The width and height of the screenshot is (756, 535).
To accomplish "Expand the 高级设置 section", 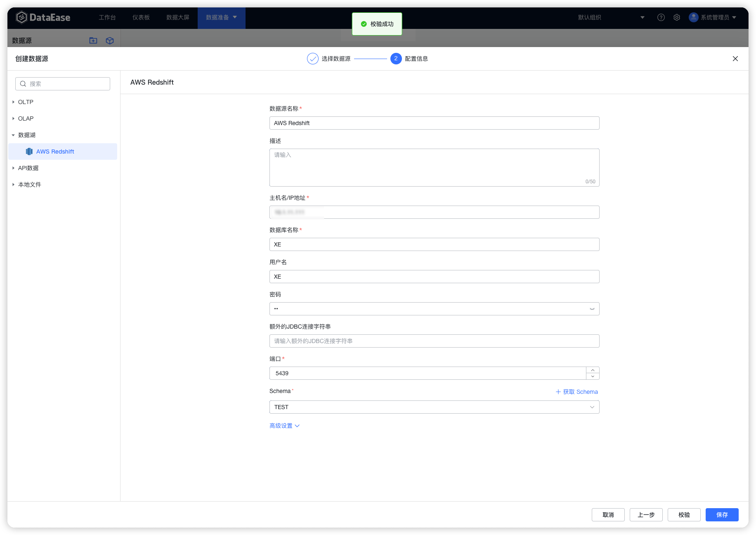I will click(284, 425).
